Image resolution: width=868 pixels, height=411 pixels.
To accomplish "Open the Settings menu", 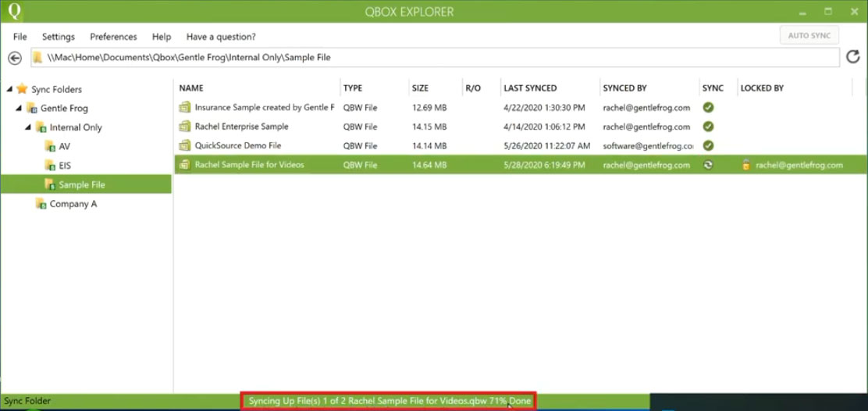I will click(x=58, y=37).
